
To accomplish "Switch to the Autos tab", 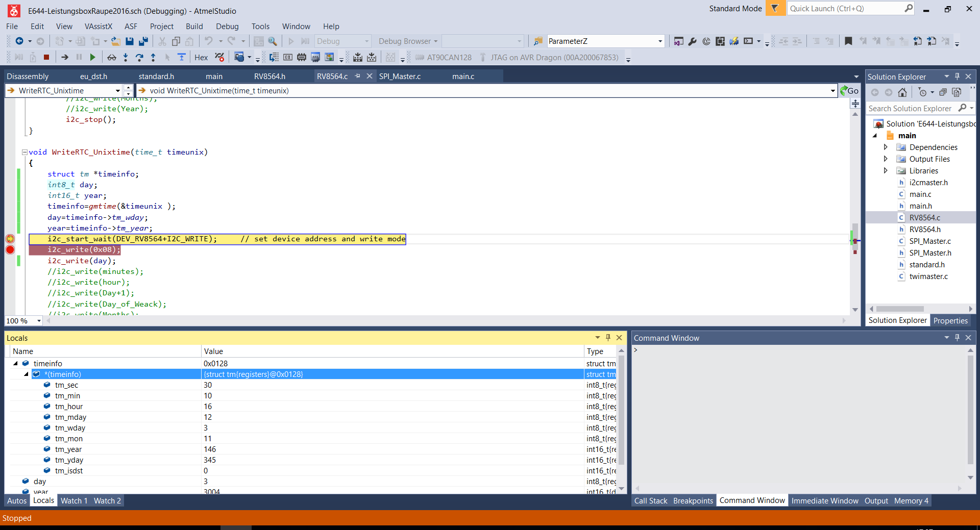I will (x=17, y=501).
